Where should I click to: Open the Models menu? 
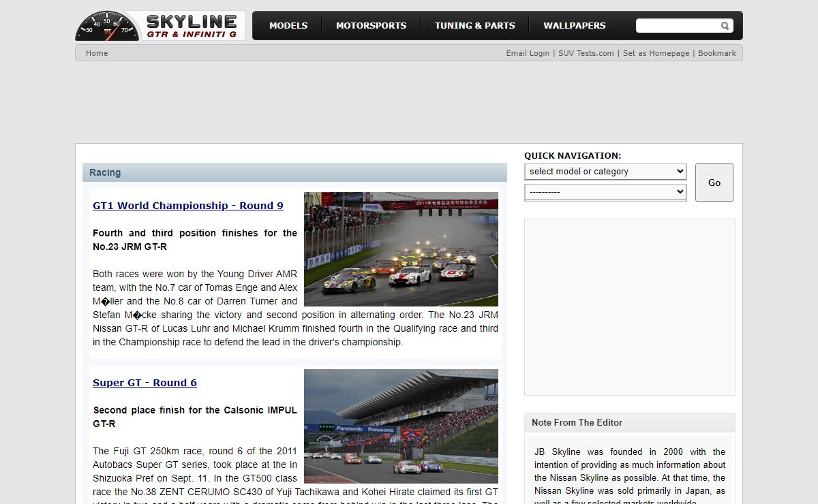288,26
